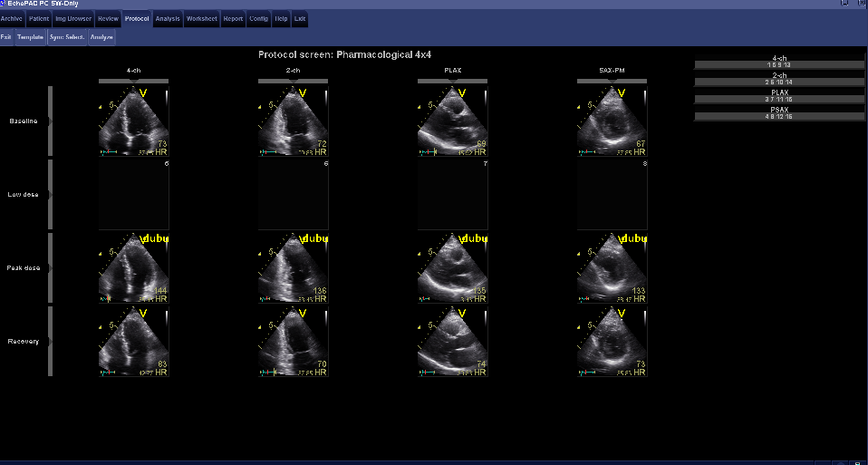
Task: Select the empty Low dose cell numbered 7
Action: [452, 195]
